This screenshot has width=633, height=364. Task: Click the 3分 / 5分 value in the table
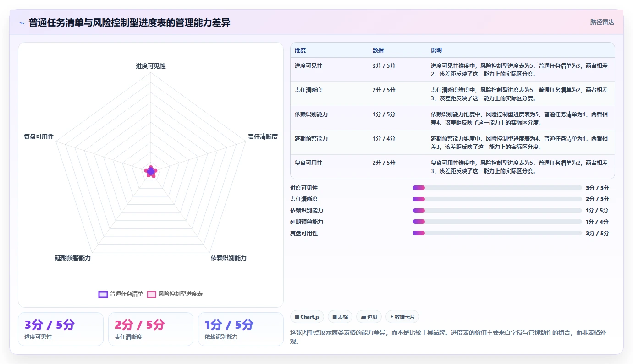point(384,66)
